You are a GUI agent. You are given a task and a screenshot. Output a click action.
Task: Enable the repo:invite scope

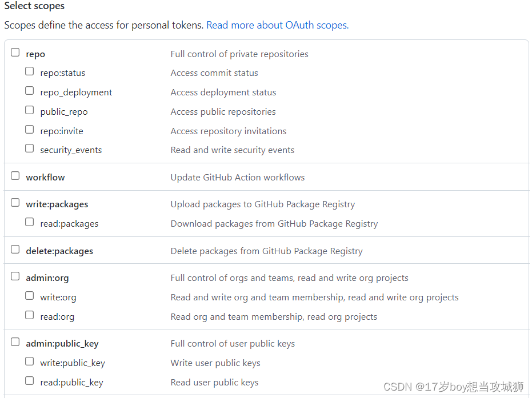coord(30,130)
